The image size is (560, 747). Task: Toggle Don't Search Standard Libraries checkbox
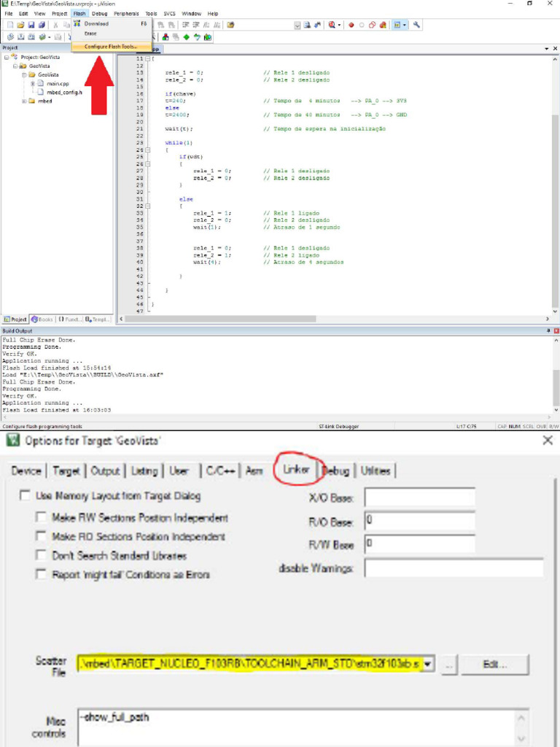click(42, 555)
